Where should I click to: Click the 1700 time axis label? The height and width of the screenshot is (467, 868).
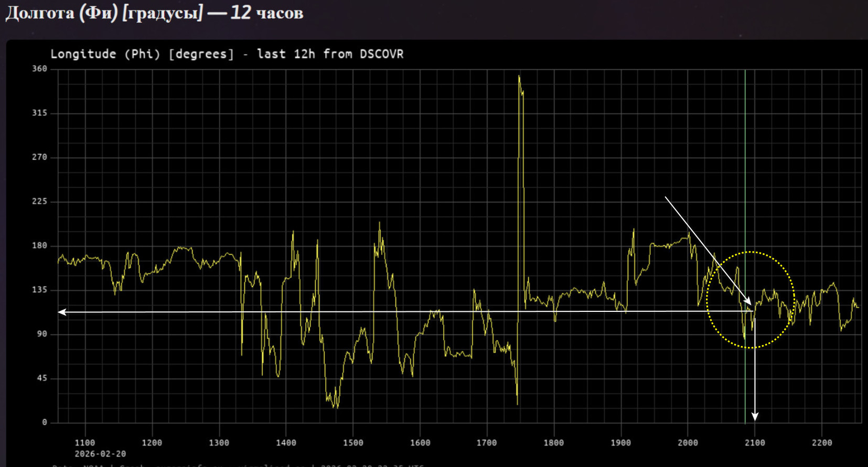point(487,443)
